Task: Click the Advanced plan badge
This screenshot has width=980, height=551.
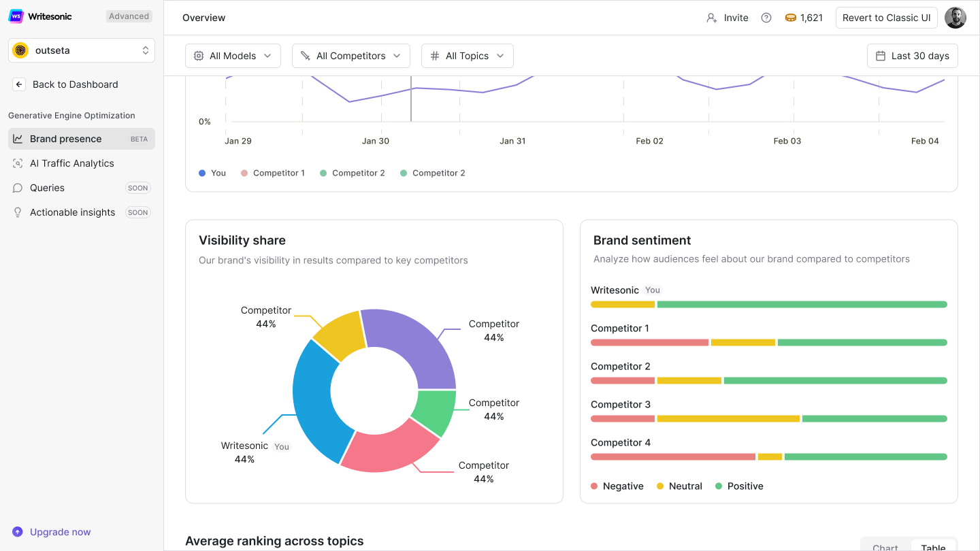Action: click(x=129, y=16)
